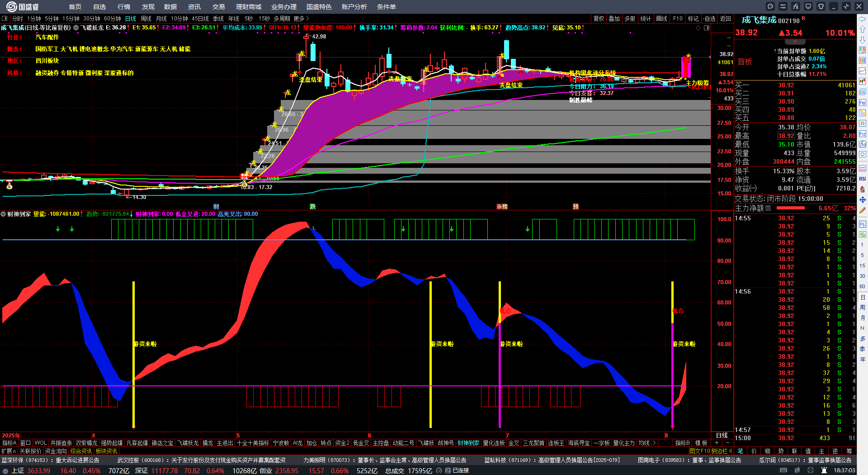Click the Guosheng logo icon at top-left
This screenshot has height=475, width=868.
11,6
